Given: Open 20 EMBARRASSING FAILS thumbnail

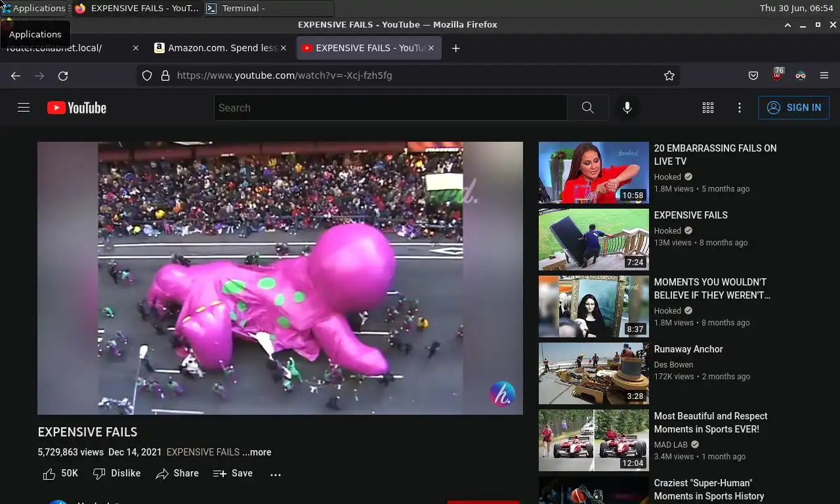Looking at the screenshot, I should [x=594, y=173].
